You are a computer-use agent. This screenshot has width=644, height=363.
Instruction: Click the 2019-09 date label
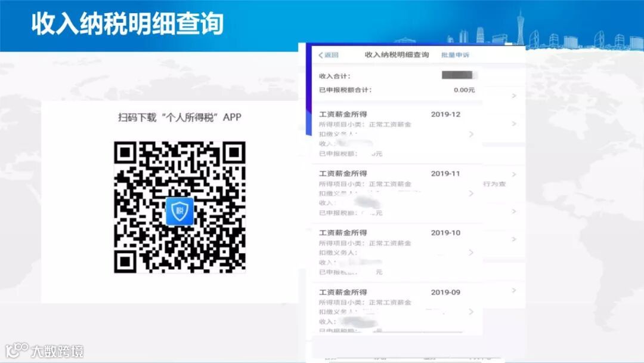point(445,293)
